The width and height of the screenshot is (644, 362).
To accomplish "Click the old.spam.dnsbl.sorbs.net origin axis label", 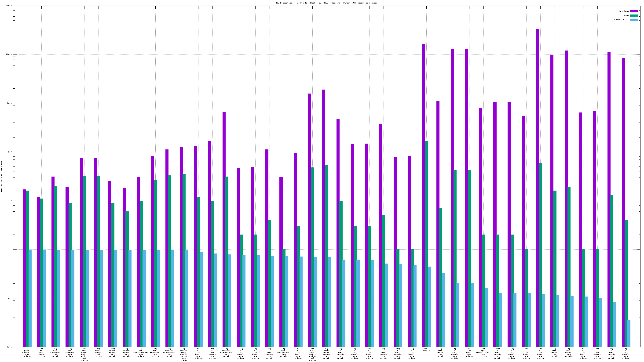I will click(312, 354).
